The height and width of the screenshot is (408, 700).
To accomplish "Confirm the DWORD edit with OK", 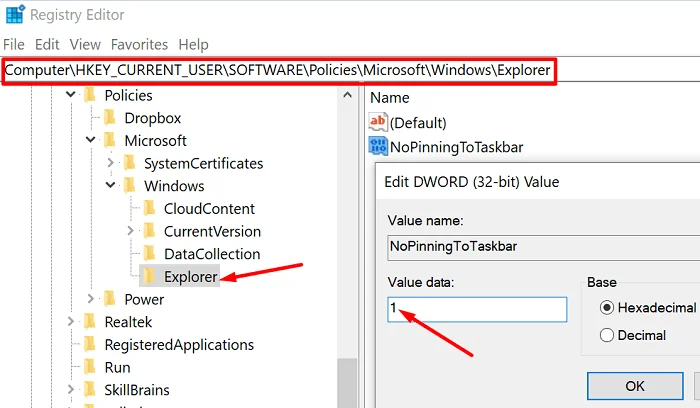I will [635, 385].
